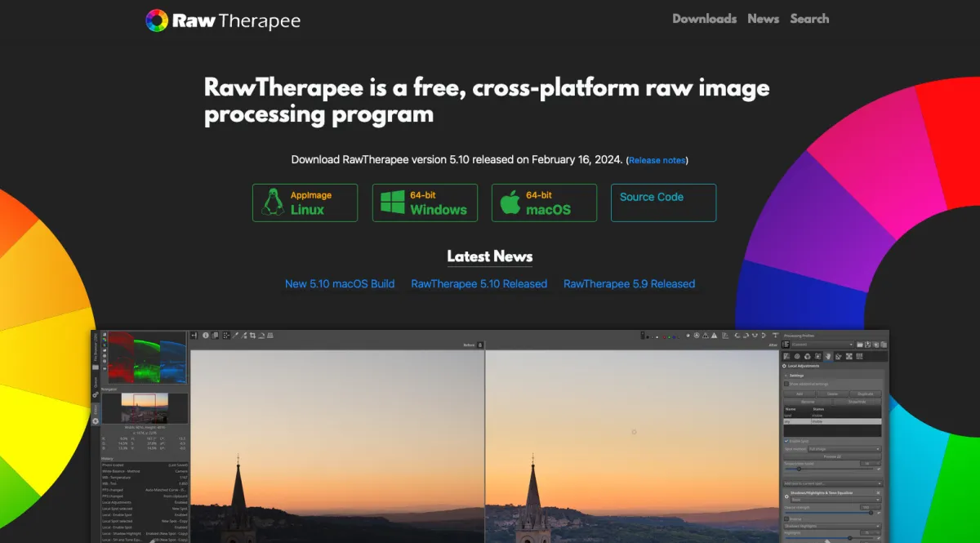Switch to the Queue vertical tab
The image size is (980, 543).
click(96, 388)
